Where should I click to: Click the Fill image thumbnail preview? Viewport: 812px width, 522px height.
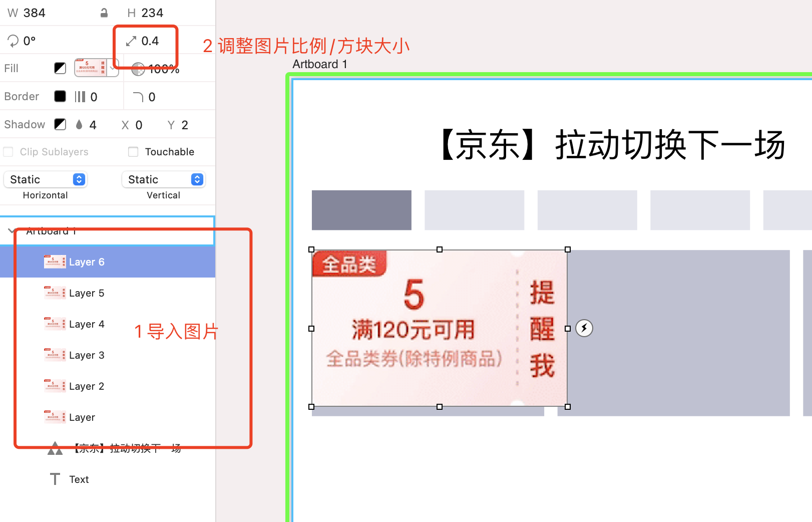pos(91,68)
